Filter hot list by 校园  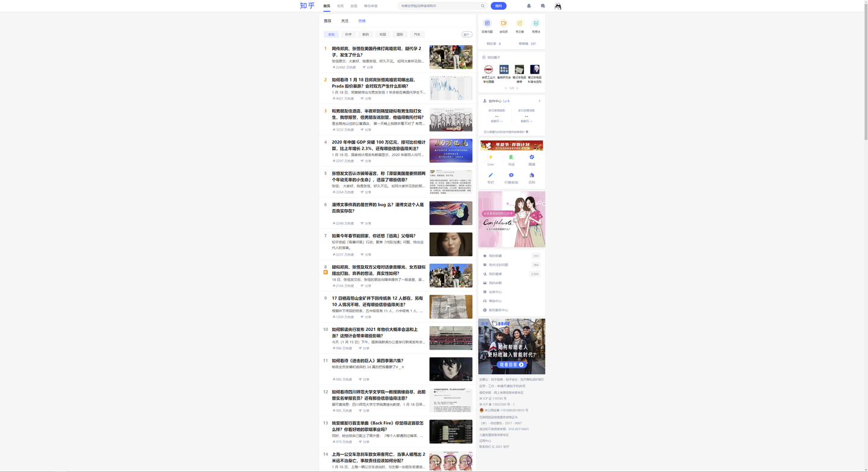click(x=383, y=34)
